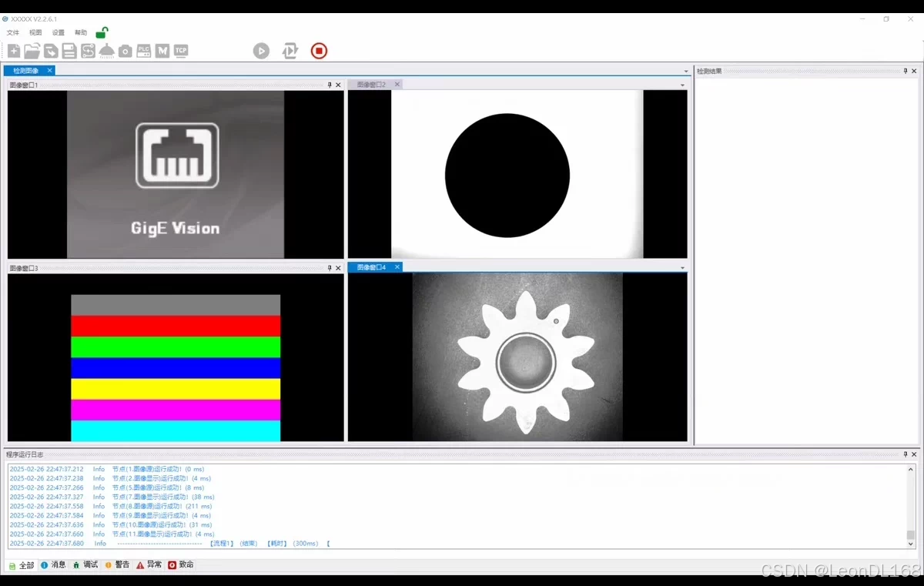
Task: Start a single run with play button
Action: [x=262, y=51]
